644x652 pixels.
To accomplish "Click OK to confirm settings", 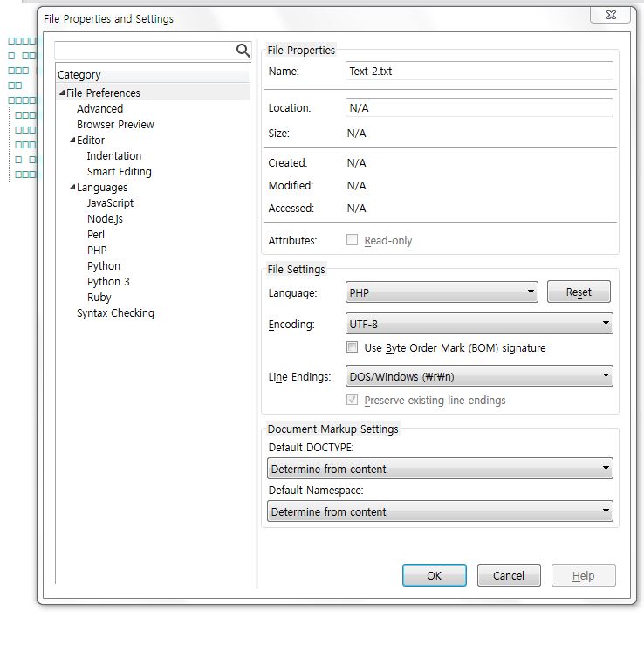I will pos(434,575).
